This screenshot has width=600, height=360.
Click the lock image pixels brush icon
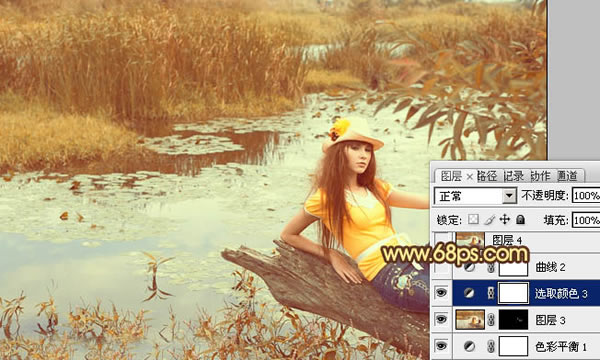(489, 220)
